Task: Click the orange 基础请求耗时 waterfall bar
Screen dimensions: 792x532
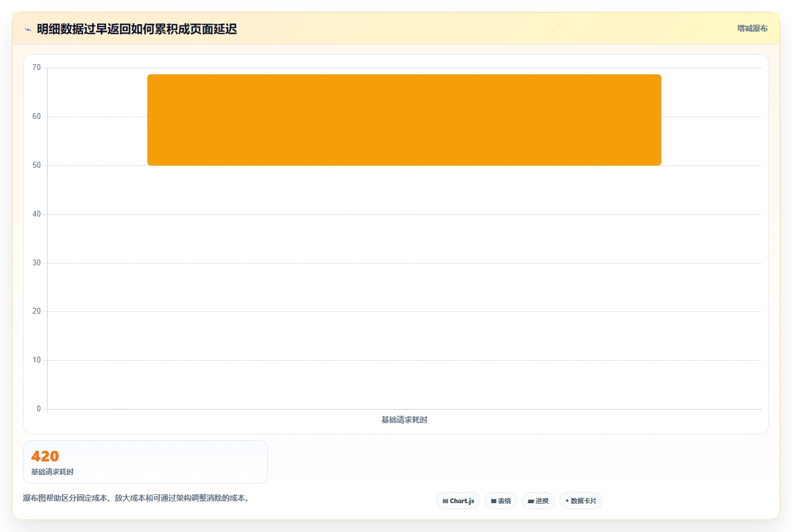Action: (404, 120)
